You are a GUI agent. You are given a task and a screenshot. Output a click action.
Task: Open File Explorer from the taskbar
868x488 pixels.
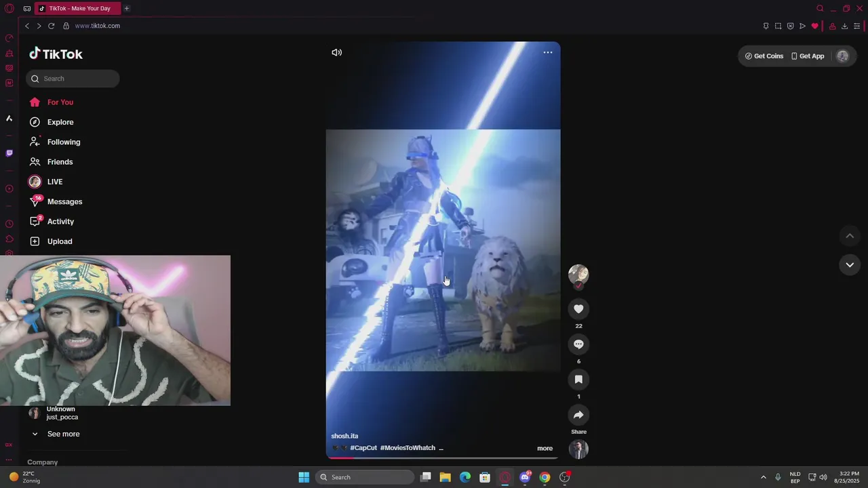click(x=446, y=477)
